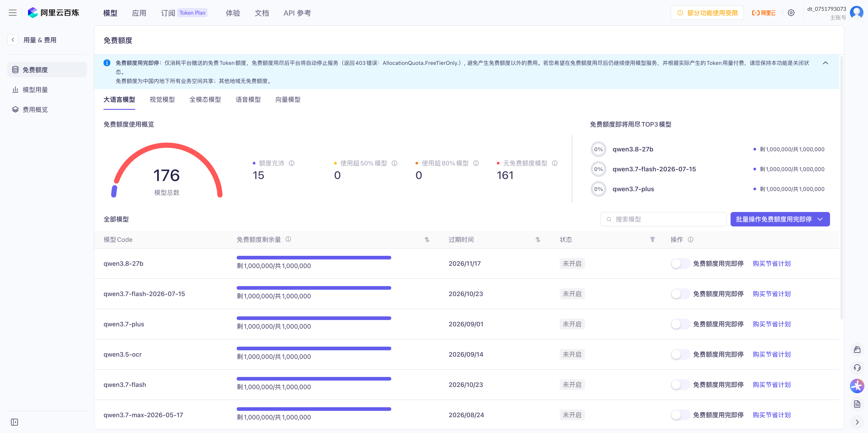Open 费用概览 in the sidebar
868x433 pixels.
point(47,110)
